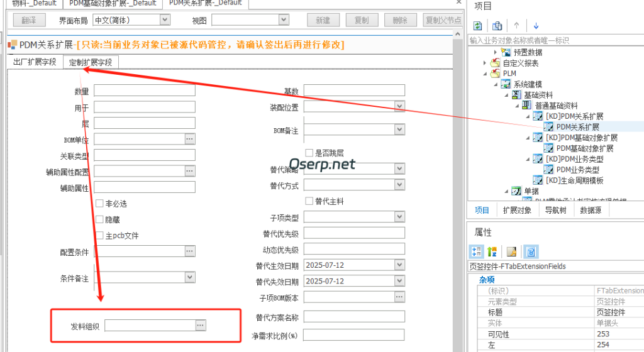The height and width of the screenshot is (352, 644).
Task: Click the blue down-arrow icon in 项目 toolbar
Action: point(536,26)
